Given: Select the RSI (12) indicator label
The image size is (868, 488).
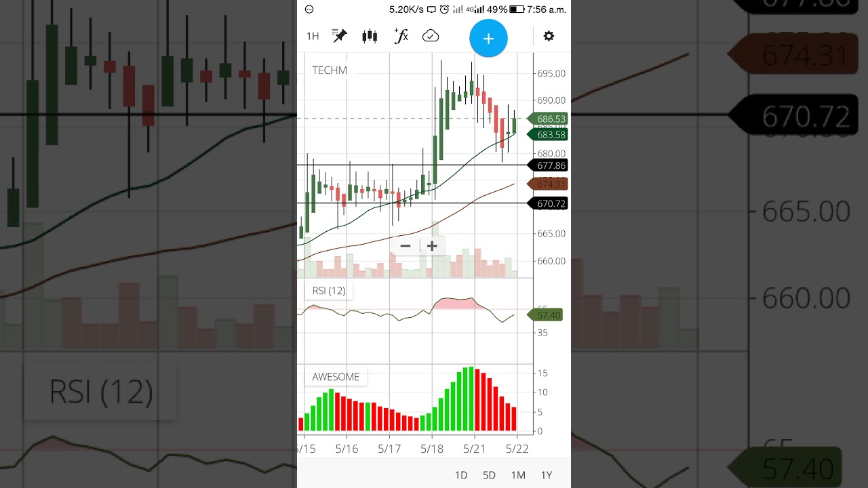Looking at the screenshot, I should [329, 291].
